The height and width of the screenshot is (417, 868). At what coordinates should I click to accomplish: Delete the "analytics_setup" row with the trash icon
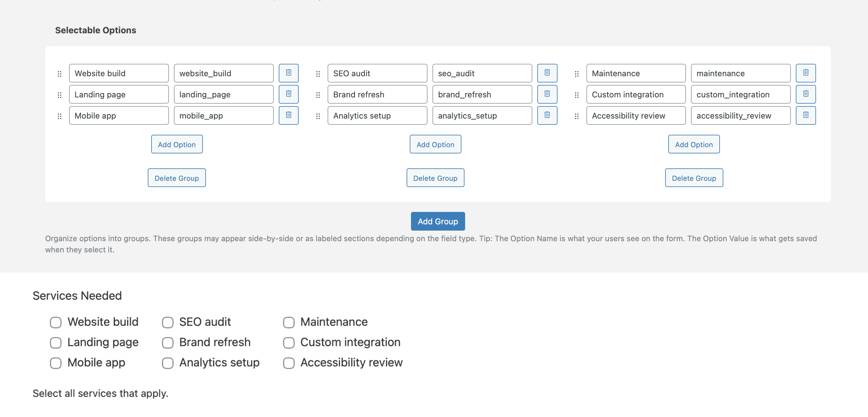[547, 115]
